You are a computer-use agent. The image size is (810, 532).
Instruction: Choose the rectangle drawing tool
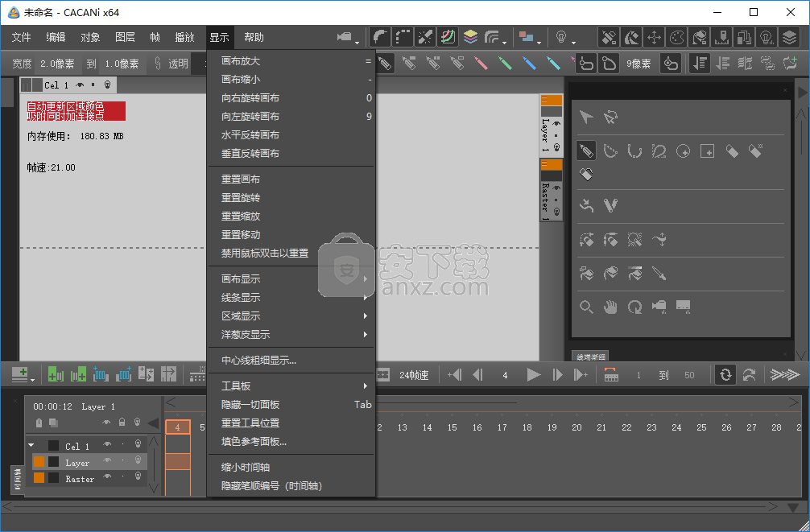707,151
